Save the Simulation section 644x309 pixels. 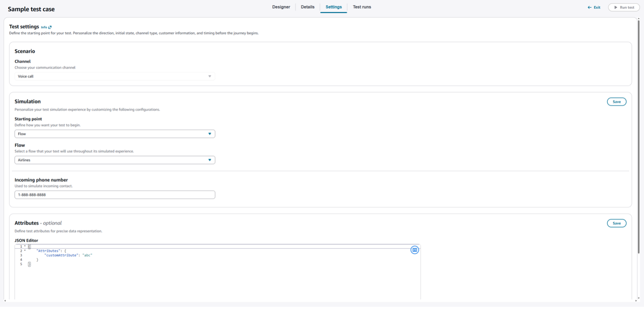pos(617,102)
